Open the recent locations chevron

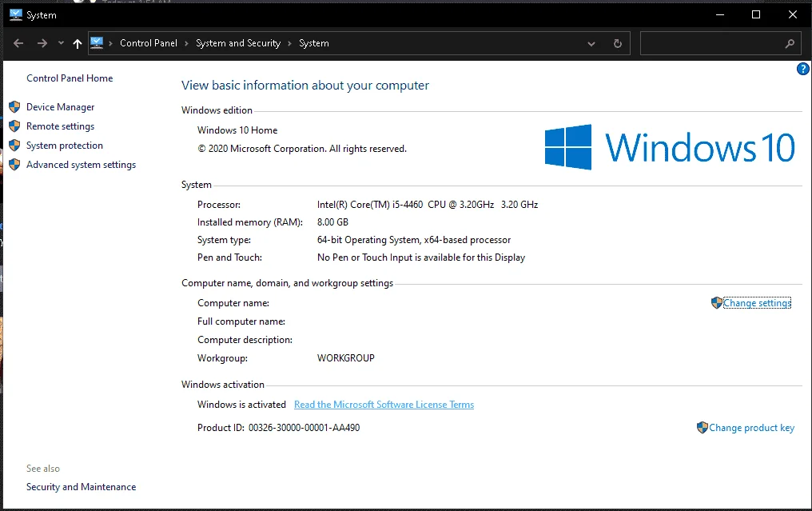pos(61,43)
